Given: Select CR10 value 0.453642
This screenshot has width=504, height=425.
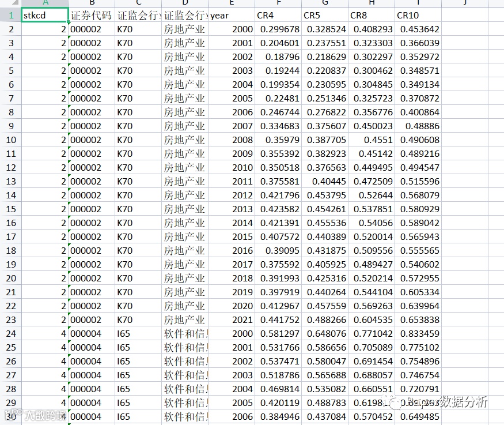Looking at the screenshot, I should (x=418, y=29).
